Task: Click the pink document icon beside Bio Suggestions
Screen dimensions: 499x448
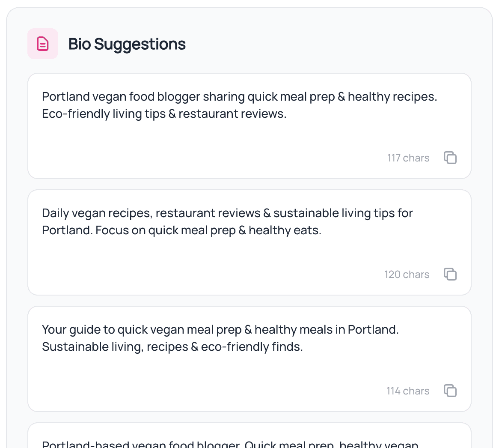Action: pos(43,44)
